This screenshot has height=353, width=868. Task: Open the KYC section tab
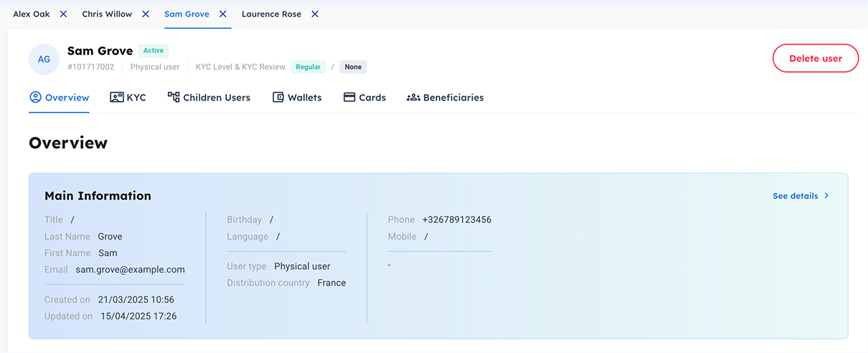(x=128, y=98)
